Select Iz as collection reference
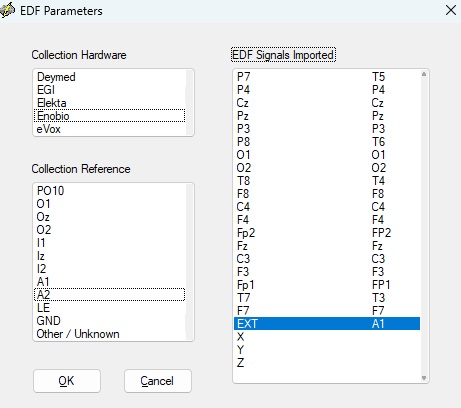Screen dimensions: 461x408 click(109, 256)
